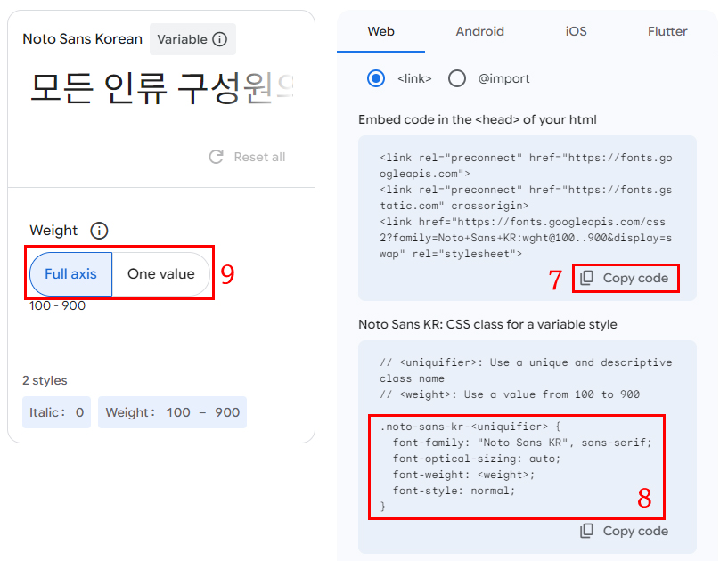Open the Flutter embed instructions tab

click(x=667, y=31)
